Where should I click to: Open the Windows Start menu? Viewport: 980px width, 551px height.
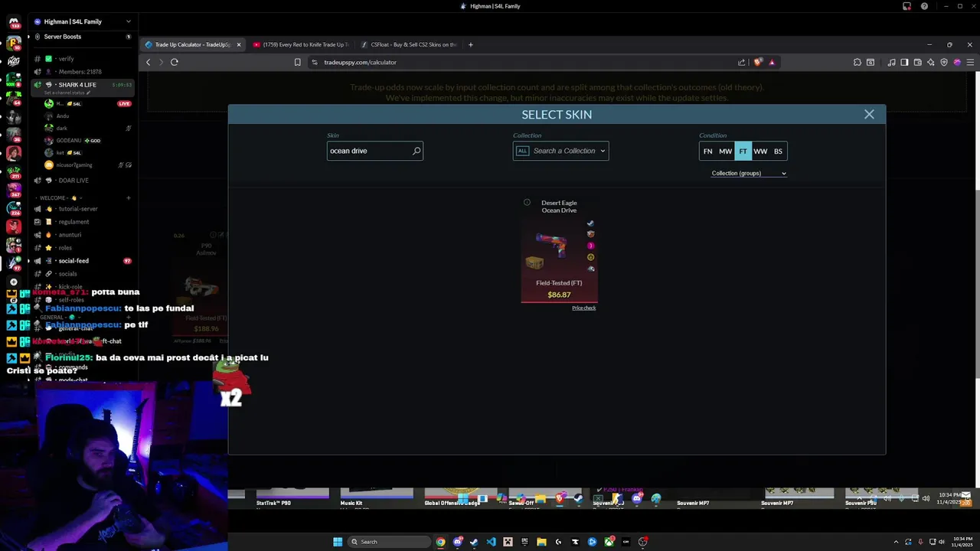tap(338, 542)
